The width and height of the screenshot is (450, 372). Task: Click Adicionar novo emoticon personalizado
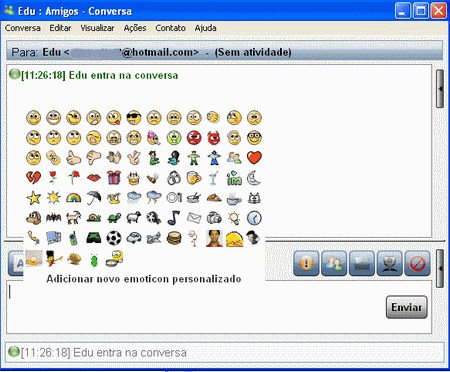click(144, 279)
